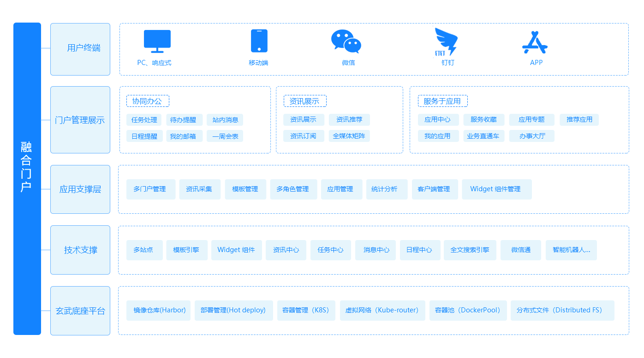Select the 资讯展示 group heading

point(305,101)
